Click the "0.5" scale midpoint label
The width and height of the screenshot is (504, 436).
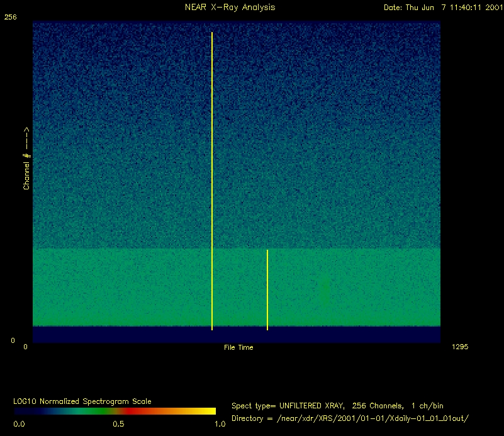click(x=118, y=424)
